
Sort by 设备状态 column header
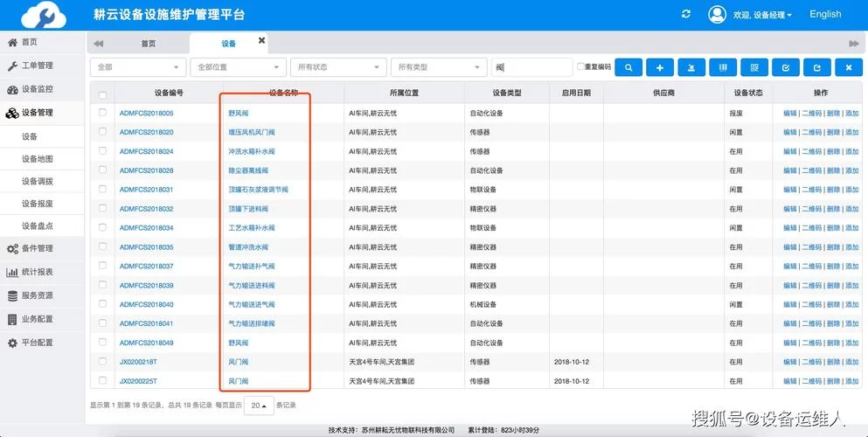click(x=748, y=93)
